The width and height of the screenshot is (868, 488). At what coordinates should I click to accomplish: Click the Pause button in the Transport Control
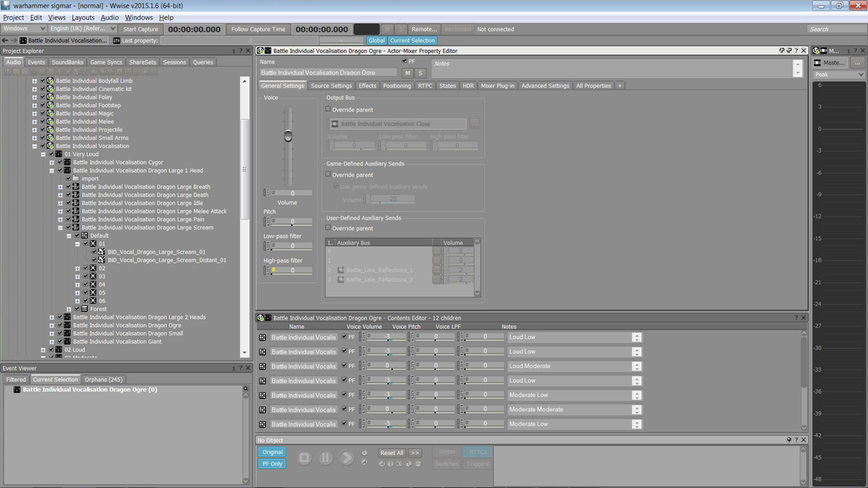[325, 458]
